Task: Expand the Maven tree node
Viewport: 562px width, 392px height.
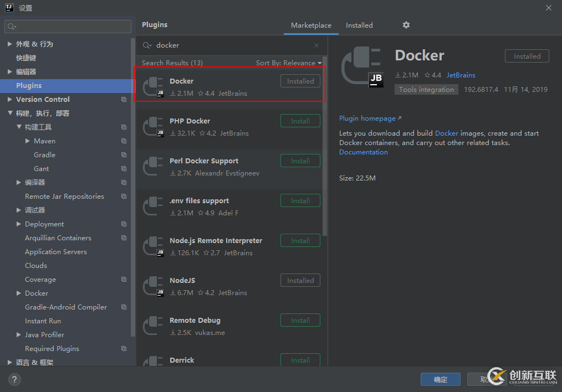Action: point(28,141)
